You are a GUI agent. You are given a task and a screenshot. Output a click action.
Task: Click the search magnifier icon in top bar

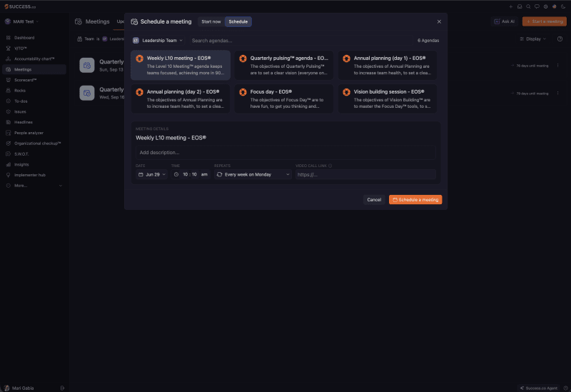click(x=528, y=6)
